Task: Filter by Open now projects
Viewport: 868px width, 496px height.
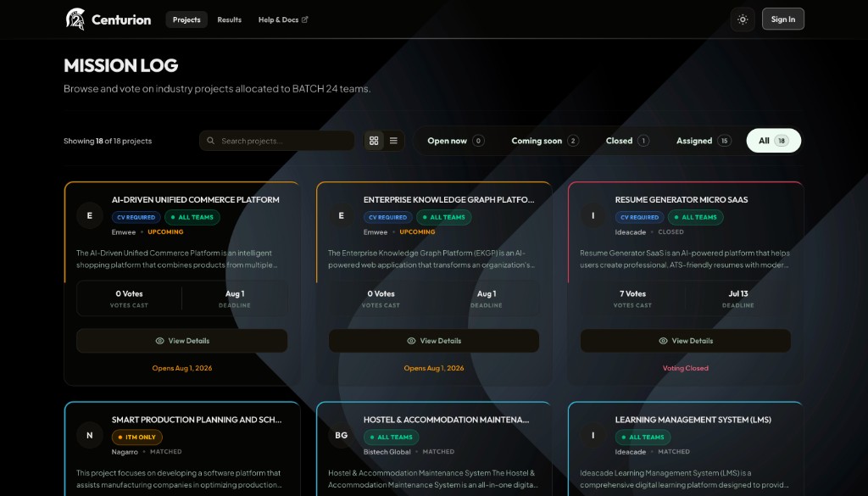Action: (456, 141)
